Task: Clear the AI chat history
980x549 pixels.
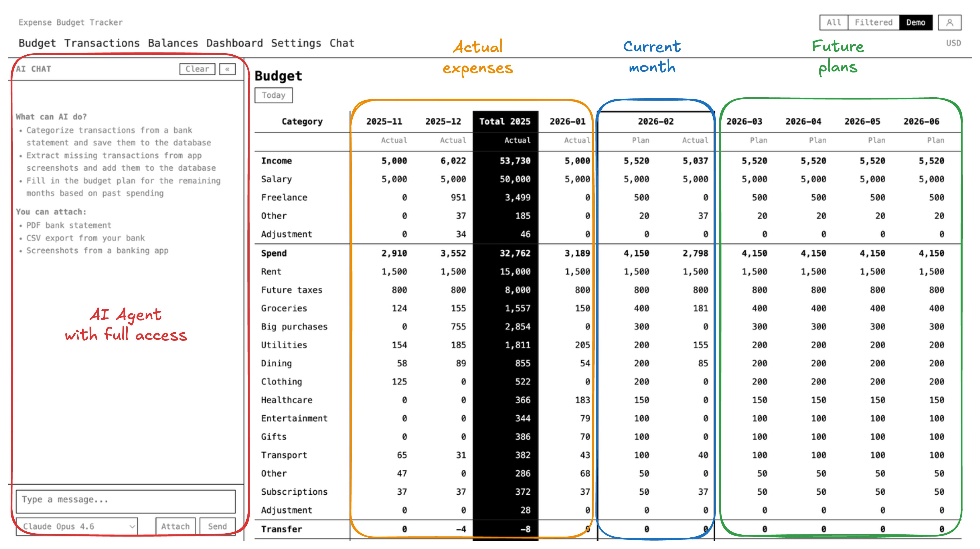Action: click(x=197, y=69)
